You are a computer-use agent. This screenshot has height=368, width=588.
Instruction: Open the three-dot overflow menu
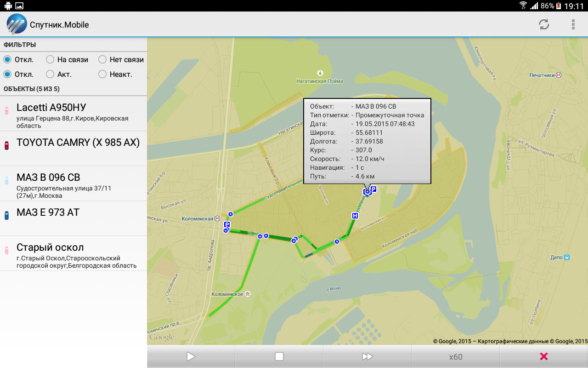[x=573, y=24]
